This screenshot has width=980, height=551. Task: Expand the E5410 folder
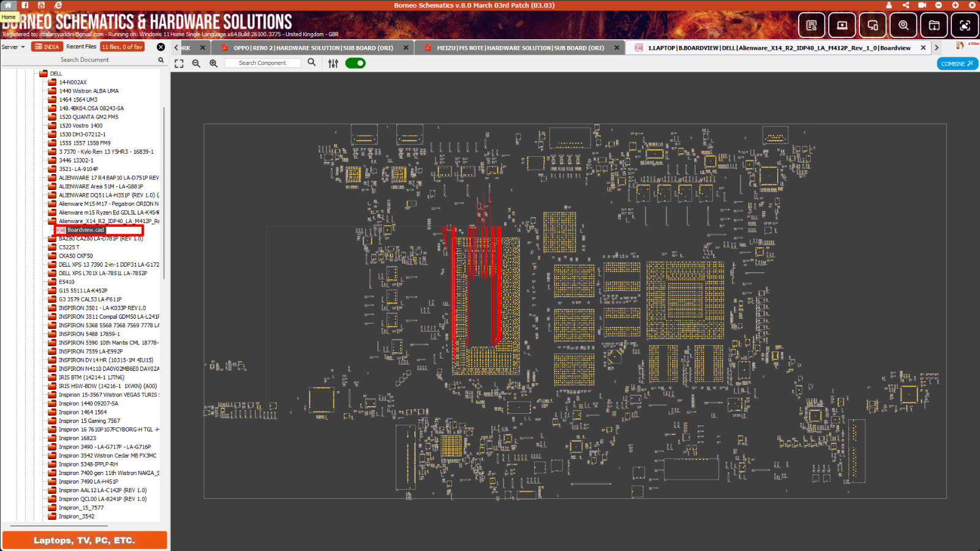(x=52, y=282)
